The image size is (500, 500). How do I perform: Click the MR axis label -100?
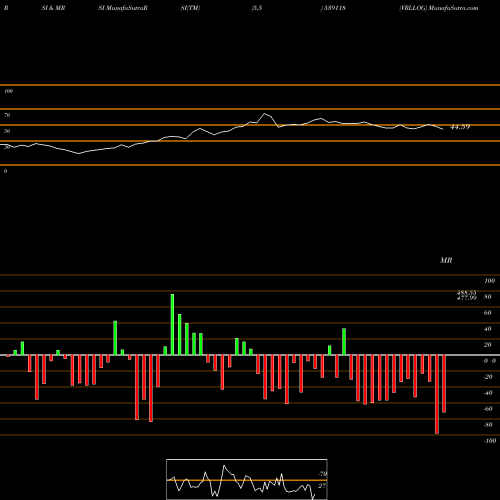pyautogui.click(x=490, y=441)
